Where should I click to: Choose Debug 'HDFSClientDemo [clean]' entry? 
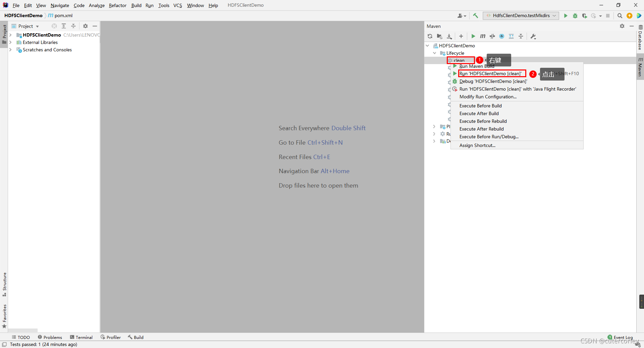coord(493,81)
